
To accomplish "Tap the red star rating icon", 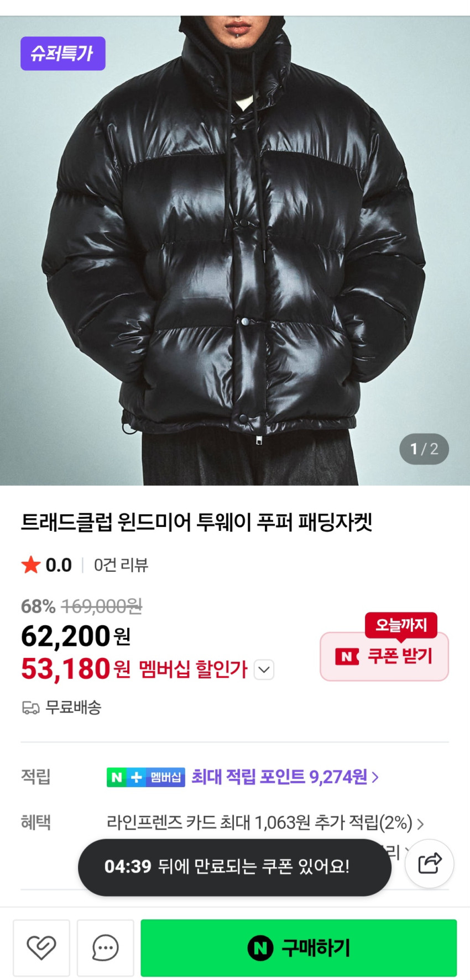I will coord(31,565).
